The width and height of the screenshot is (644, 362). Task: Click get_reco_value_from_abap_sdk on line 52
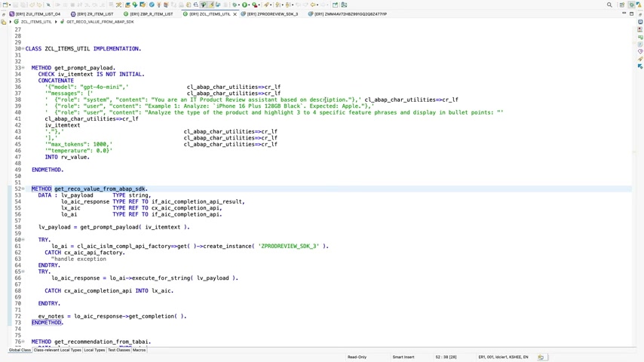100,189
